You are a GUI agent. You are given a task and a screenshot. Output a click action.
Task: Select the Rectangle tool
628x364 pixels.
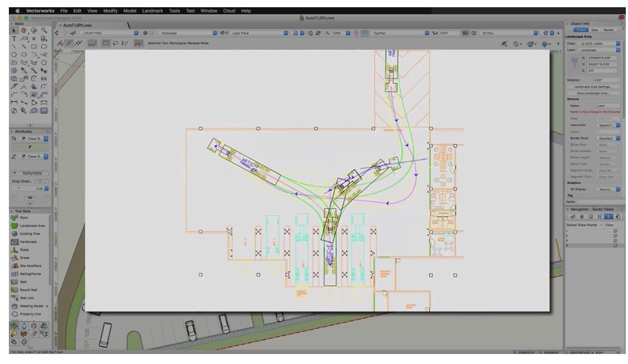[34, 47]
